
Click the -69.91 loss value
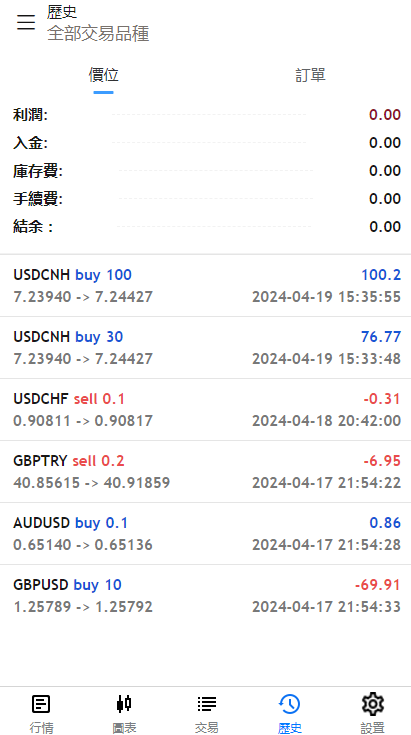coord(378,585)
